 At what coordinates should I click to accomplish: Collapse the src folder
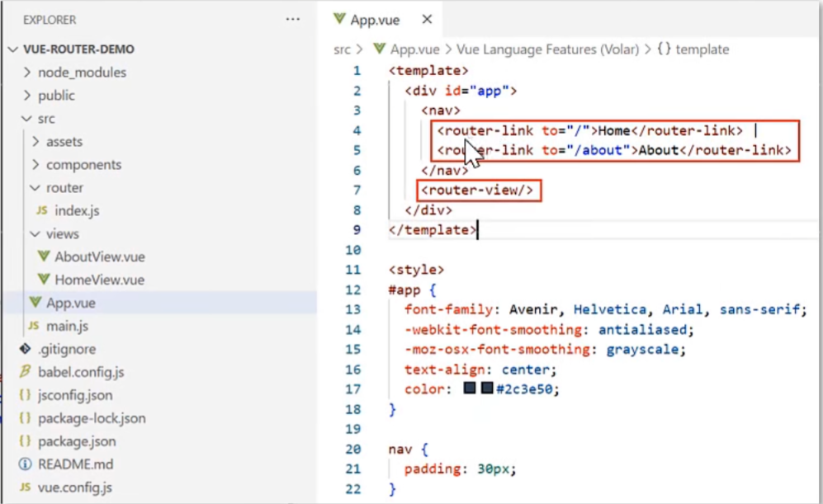coord(26,119)
